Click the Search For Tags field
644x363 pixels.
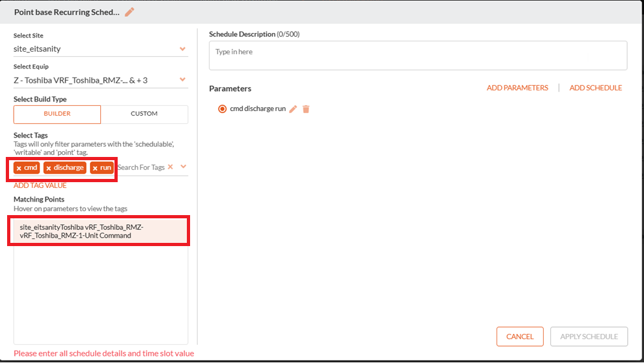141,167
